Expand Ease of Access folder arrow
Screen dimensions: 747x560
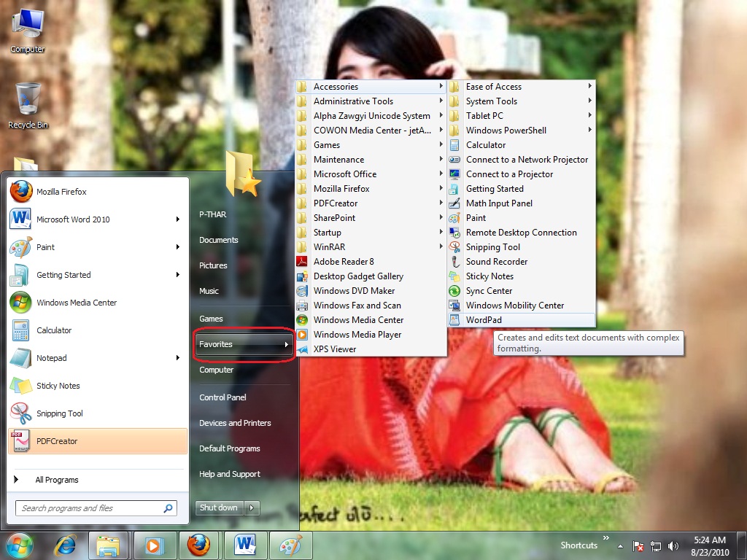pos(589,86)
